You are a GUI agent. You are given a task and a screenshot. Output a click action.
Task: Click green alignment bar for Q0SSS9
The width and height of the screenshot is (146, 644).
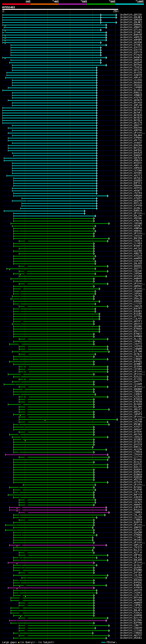(54, 445)
